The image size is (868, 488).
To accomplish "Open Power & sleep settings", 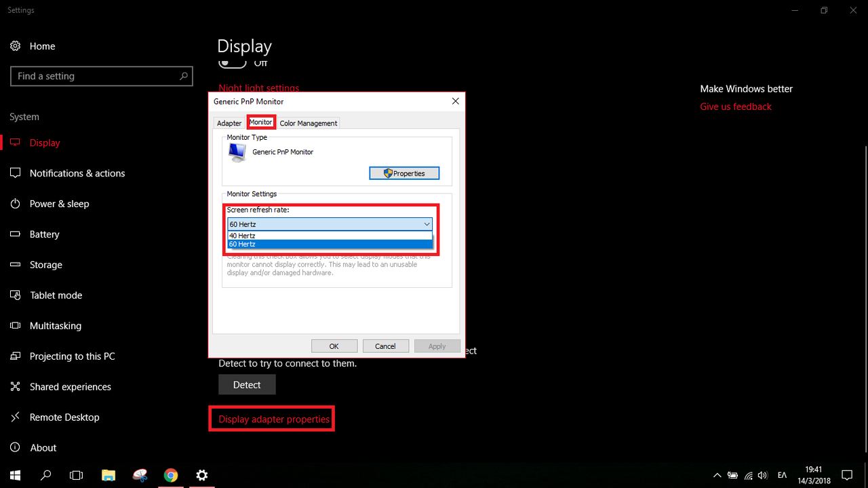I will [59, 204].
